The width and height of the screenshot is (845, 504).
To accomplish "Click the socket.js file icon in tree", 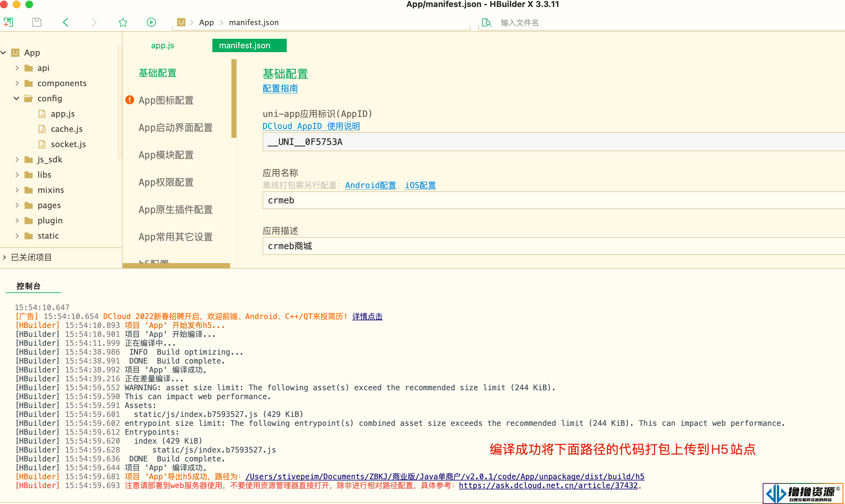I will (x=42, y=144).
